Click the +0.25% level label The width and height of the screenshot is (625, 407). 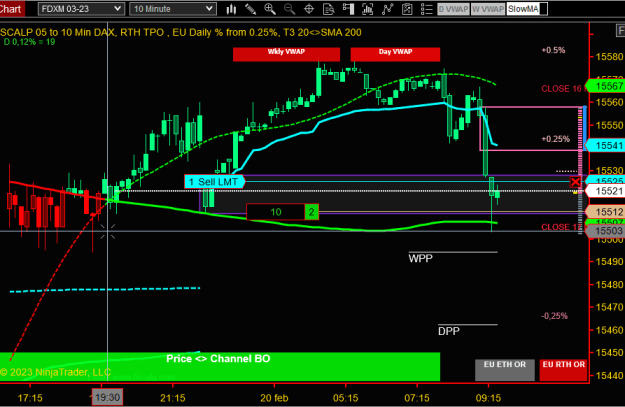tap(555, 139)
